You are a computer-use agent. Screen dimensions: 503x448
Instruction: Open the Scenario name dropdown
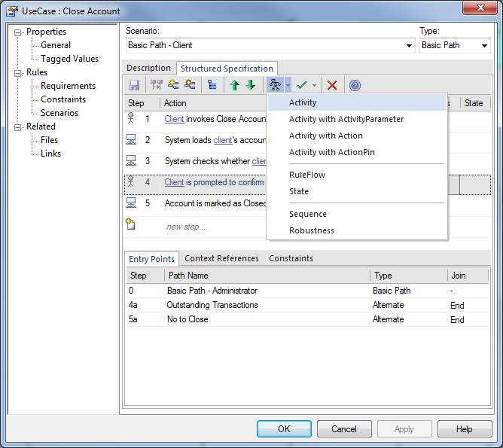(410, 46)
